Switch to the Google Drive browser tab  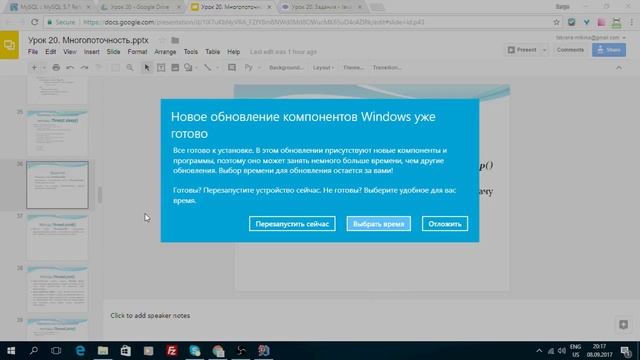140,7
